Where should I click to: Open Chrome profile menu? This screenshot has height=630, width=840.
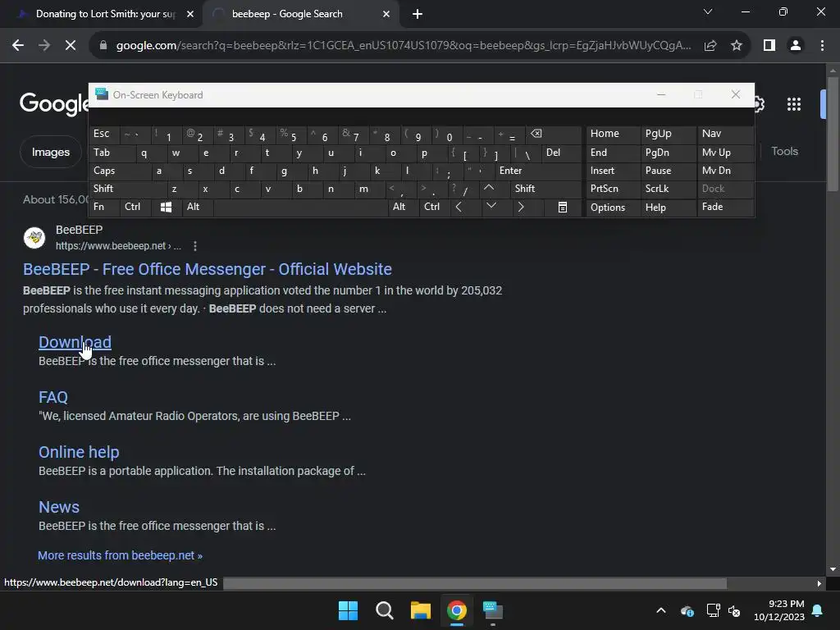coord(796,46)
